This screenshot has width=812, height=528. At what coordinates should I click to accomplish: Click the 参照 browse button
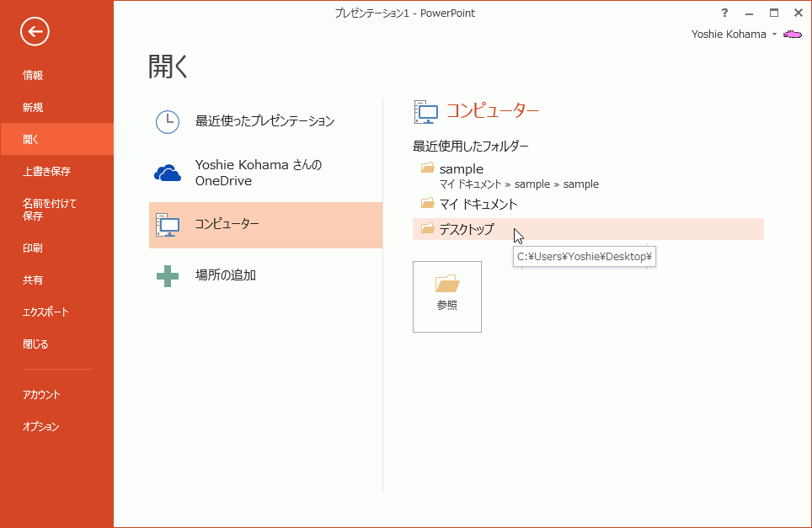coord(447,296)
